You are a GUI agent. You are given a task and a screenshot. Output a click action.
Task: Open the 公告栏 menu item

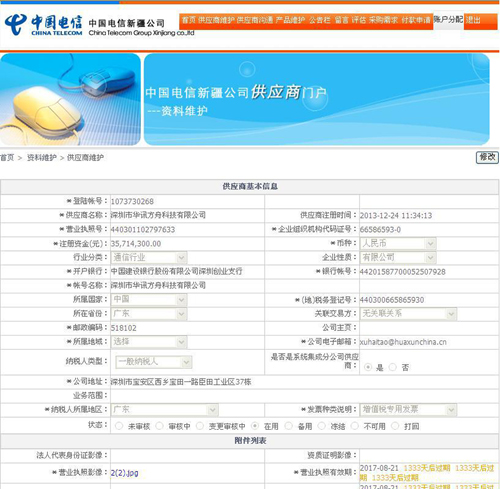click(319, 20)
